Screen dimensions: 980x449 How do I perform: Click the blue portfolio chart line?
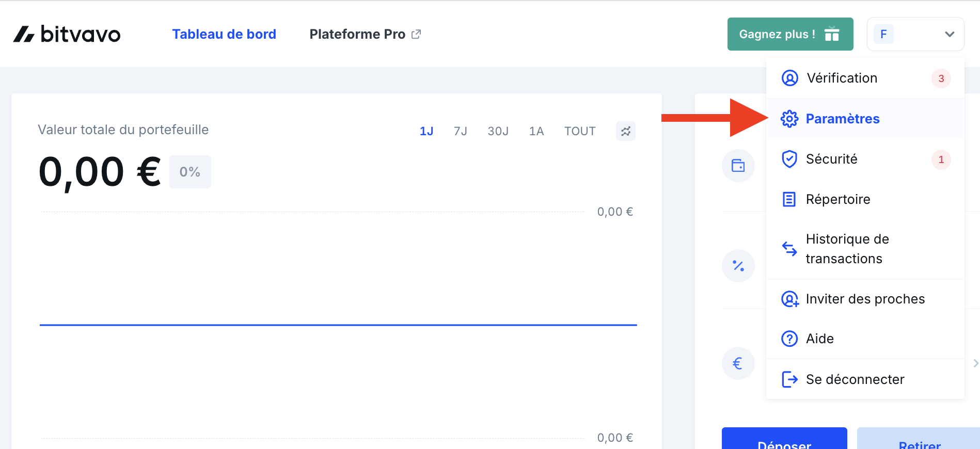338,325
